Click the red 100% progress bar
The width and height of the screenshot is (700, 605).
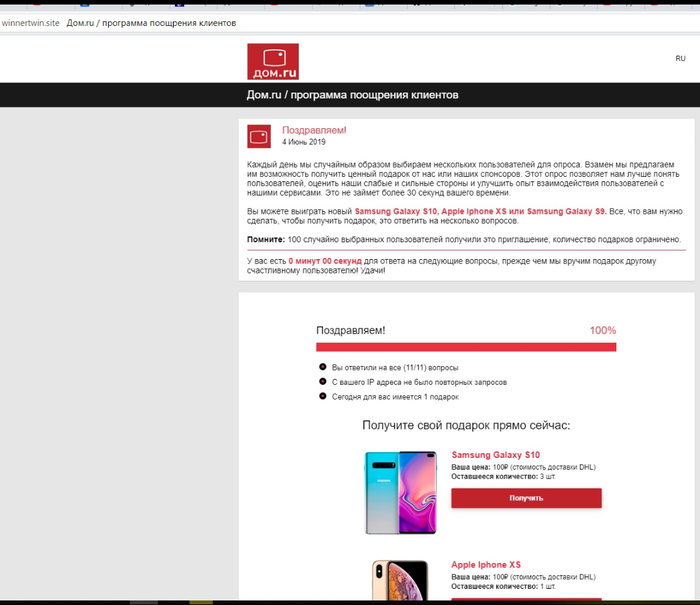pos(466,347)
